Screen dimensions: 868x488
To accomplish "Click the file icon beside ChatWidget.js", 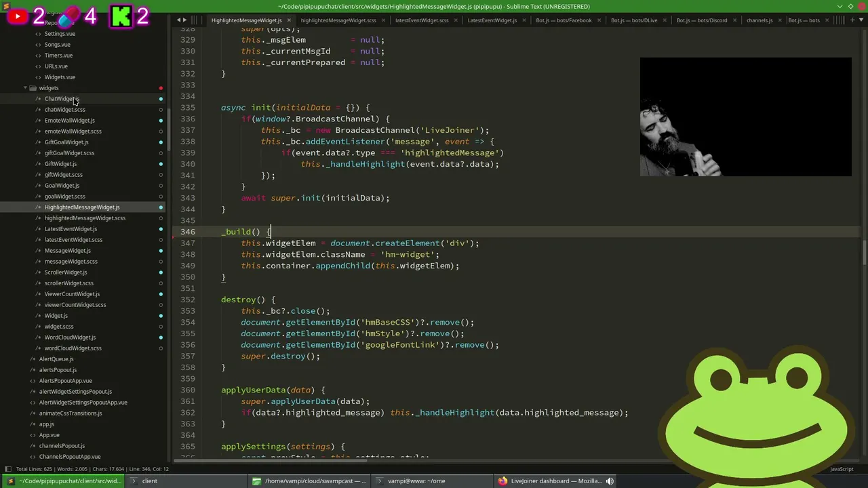I will tap(39, 99).
